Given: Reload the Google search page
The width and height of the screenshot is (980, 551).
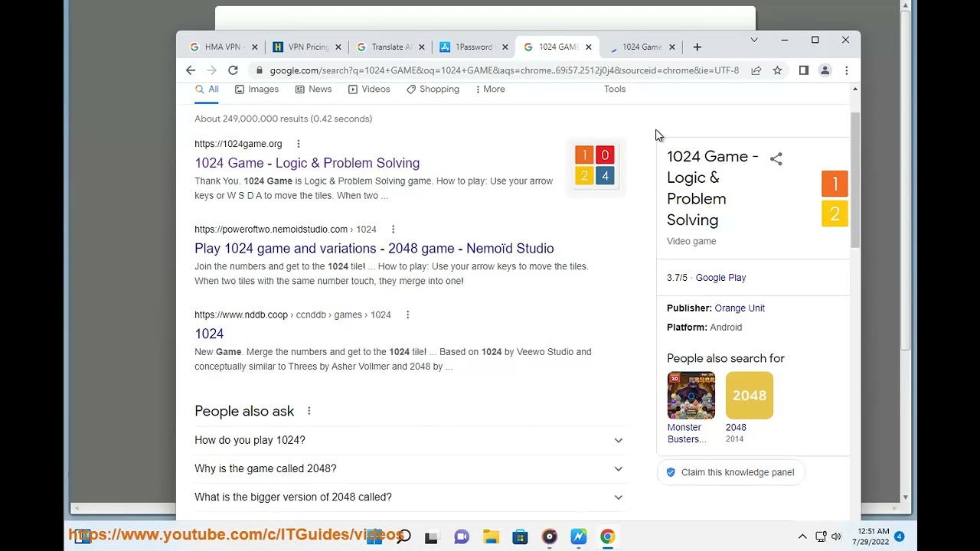Looking at the screenshot, I should pos(233,70).
